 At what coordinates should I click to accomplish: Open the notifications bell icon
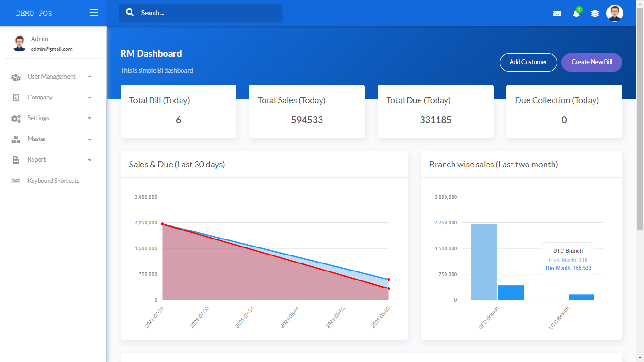coord(576,13)
